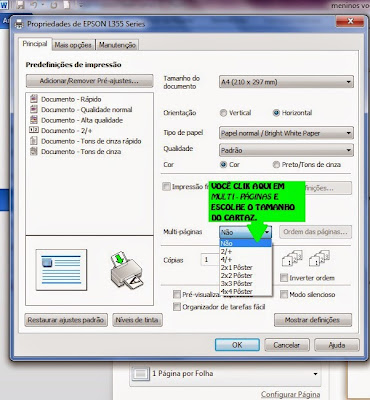Enable the Modo silencioso checkbox
Image resolution: width=370 pixels, height=400 pixels.
284,294
